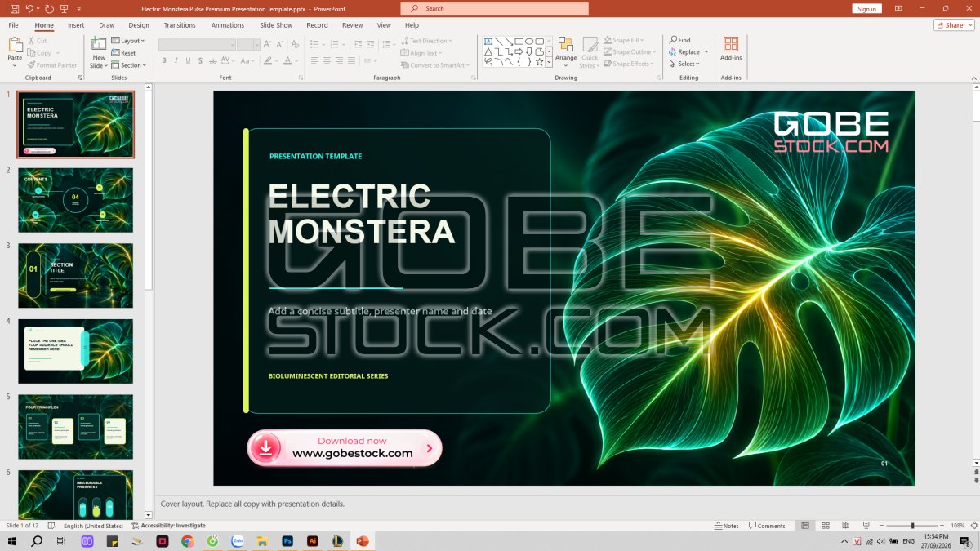Viewport: 980px width, 551px height.
Task: Select slide 2 Contents thumbnail
Action: point(75,200)
